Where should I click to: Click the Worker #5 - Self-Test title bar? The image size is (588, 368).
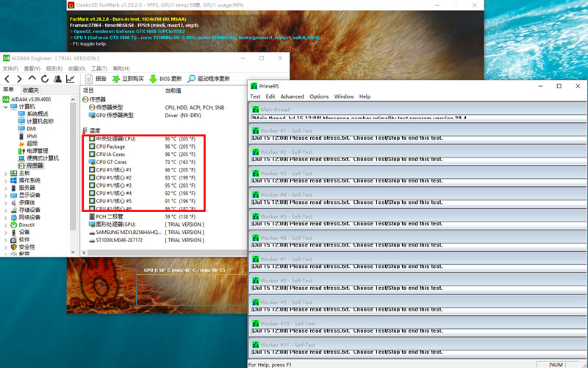[417, 216]
